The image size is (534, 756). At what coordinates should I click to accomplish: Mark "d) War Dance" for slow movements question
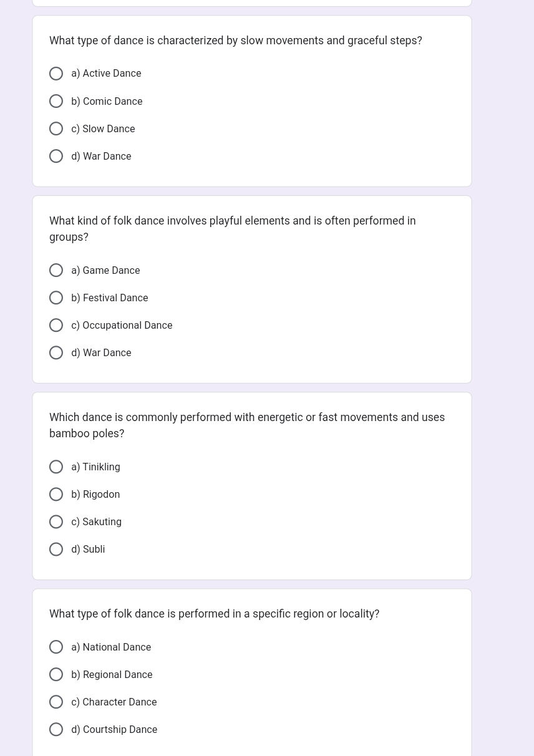pos(56,156)
